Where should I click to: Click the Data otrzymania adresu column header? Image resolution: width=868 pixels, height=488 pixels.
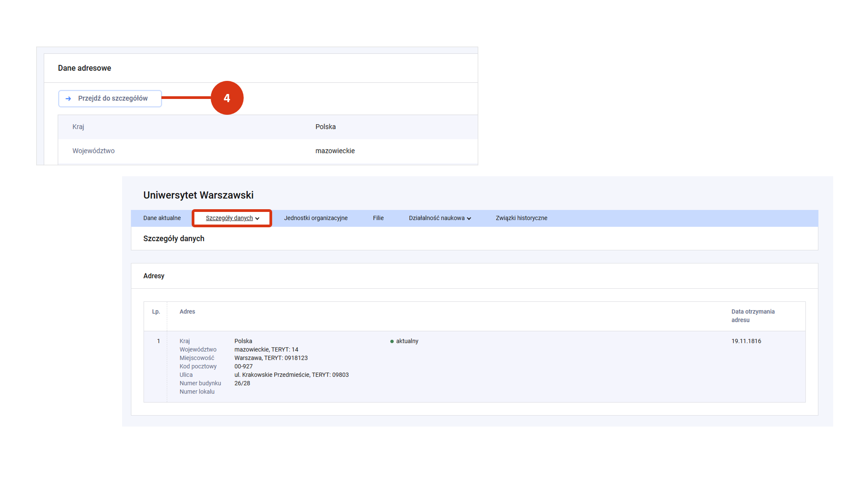pyautogui.click(x=753, y=316)
